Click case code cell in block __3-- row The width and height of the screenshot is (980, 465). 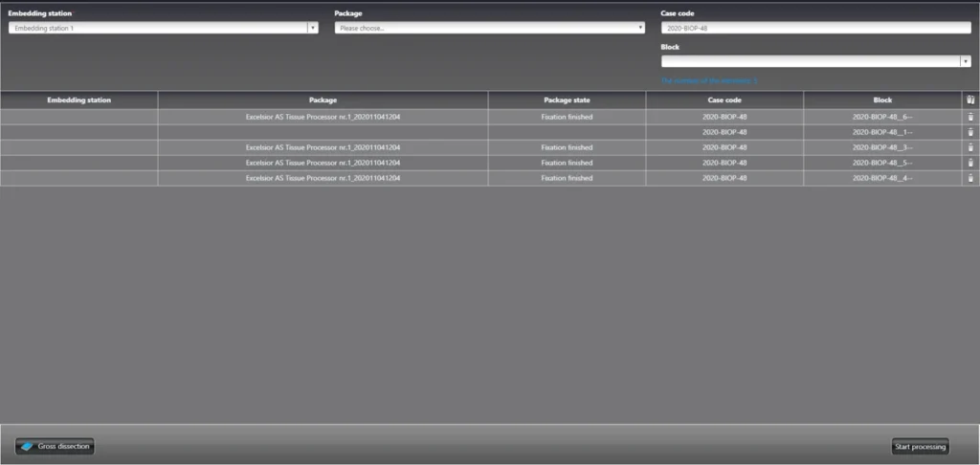tap(724, 147)
